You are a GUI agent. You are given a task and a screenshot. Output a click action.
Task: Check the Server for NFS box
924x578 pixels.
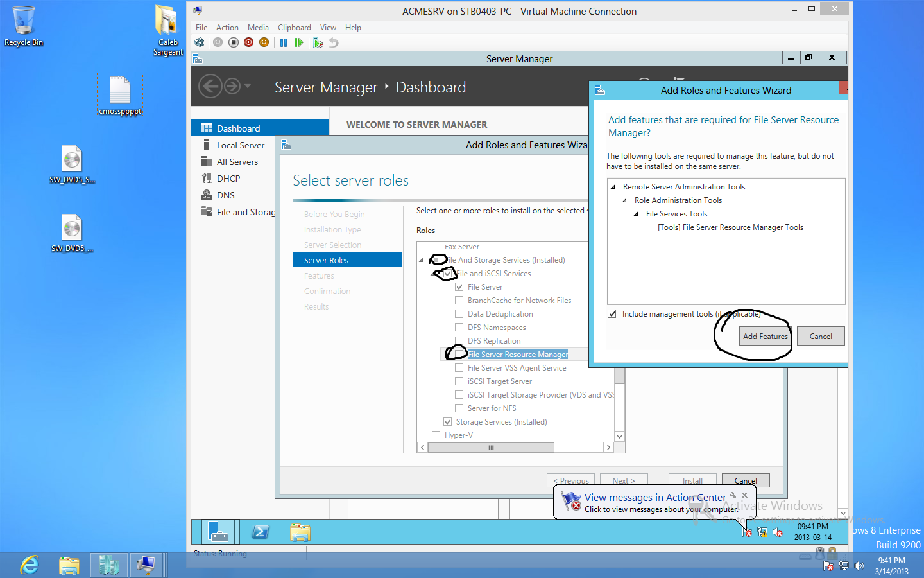coord(459,408)
